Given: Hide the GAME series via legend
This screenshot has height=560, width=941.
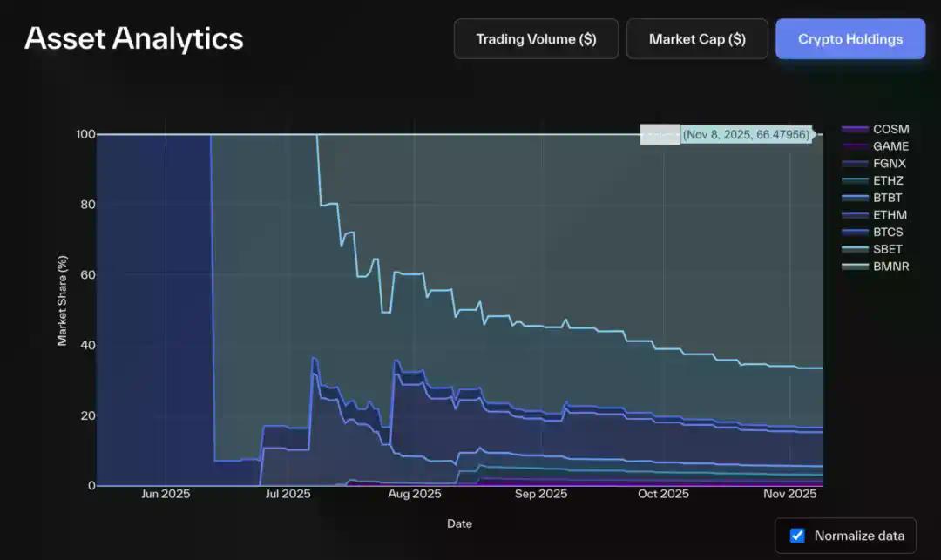Looking at the screenshot, I should (x=890, y=146).
